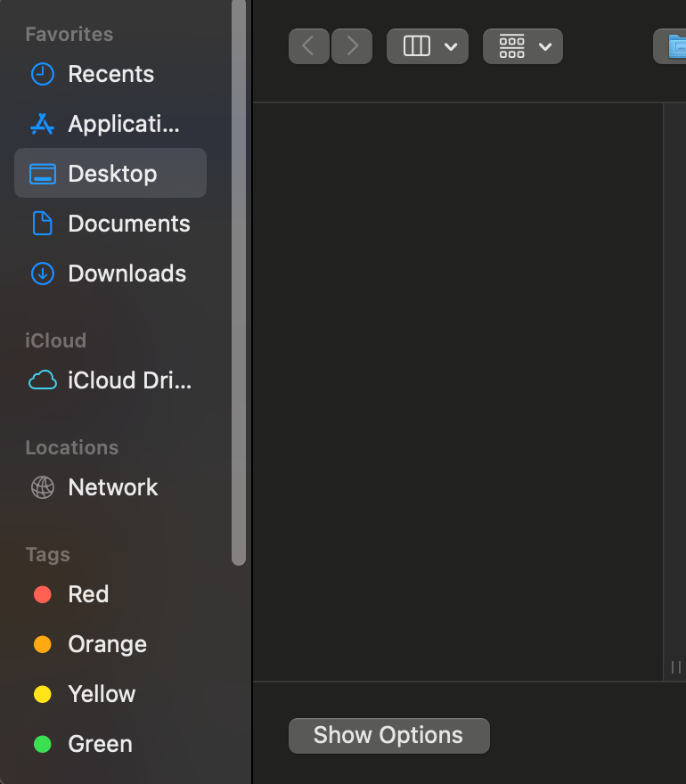Select Network under Locations

point(110,487)
